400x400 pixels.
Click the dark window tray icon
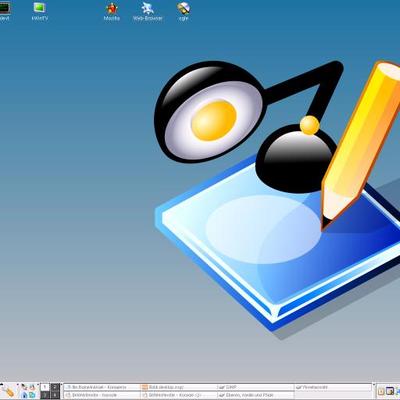click(390, 391)
